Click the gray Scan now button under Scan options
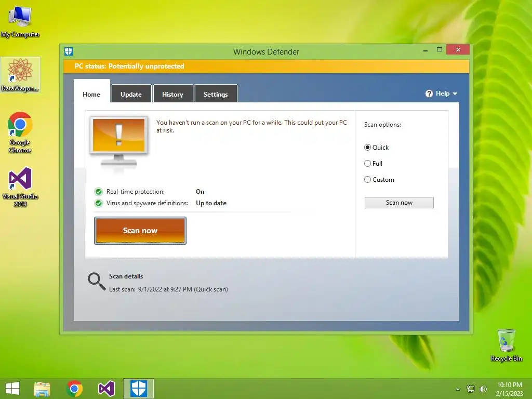Image resolution: width=532 pixels, height=399 pixels. point(399,203)
